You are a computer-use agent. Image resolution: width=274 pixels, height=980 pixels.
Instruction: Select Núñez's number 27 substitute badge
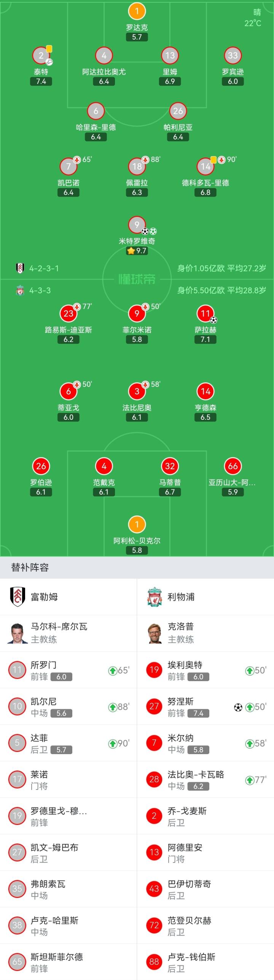[154, 707]
